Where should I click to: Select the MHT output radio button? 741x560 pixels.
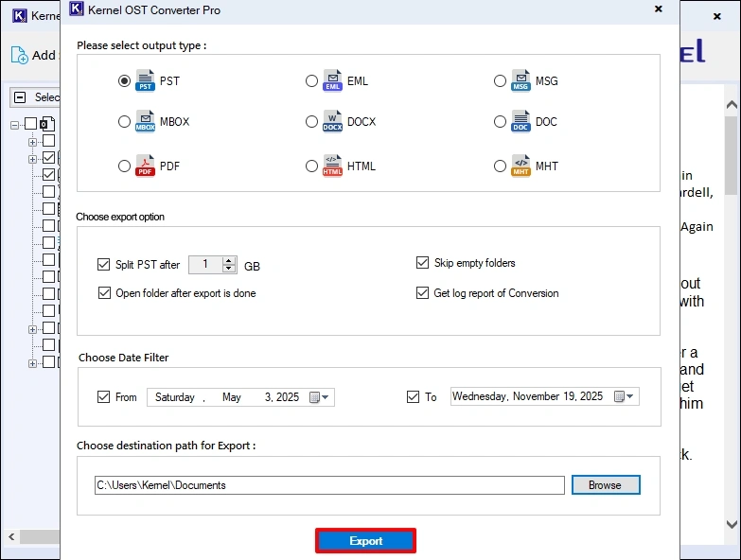pos(500,166)
